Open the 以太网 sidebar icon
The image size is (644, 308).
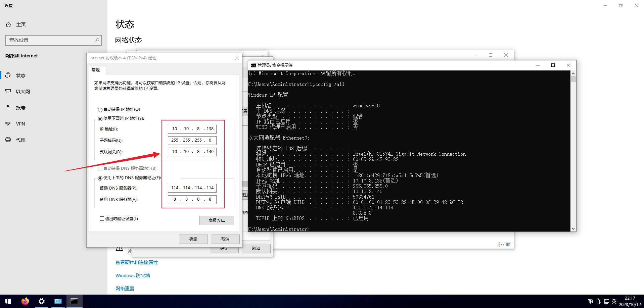8,91
